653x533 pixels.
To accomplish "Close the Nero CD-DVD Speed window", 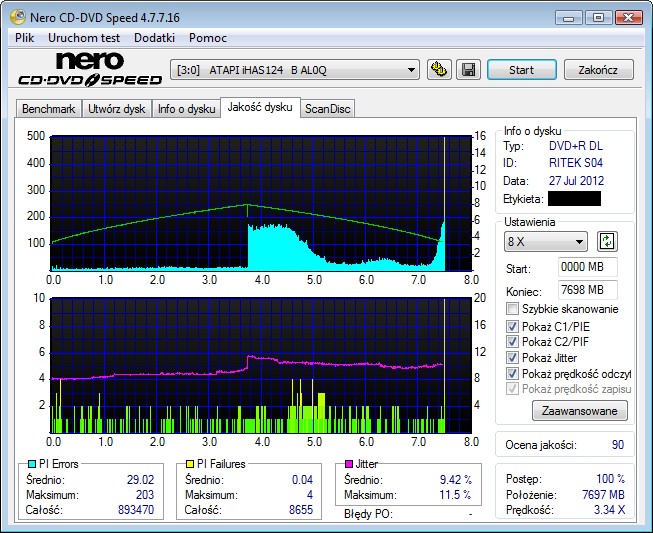I will click(x=628, y=18).
